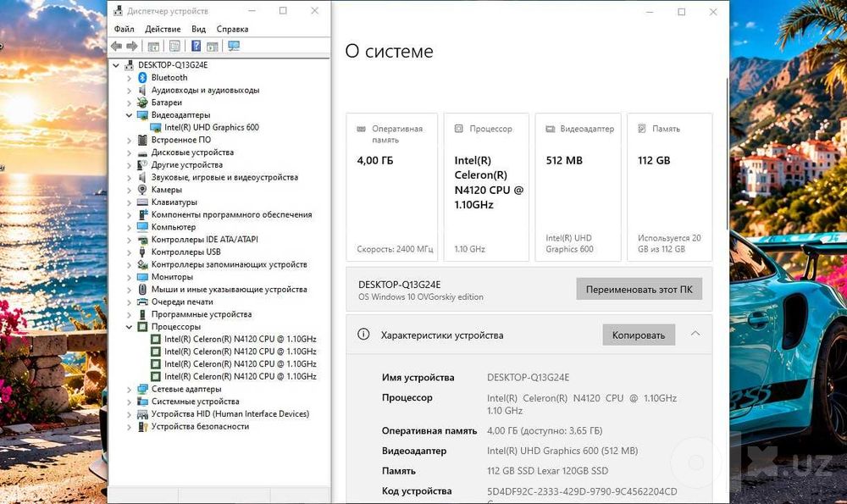Open the Справка menu
The width and height of the screenshot is (847, 504).
pyautogui.click(x=232, y=29)
